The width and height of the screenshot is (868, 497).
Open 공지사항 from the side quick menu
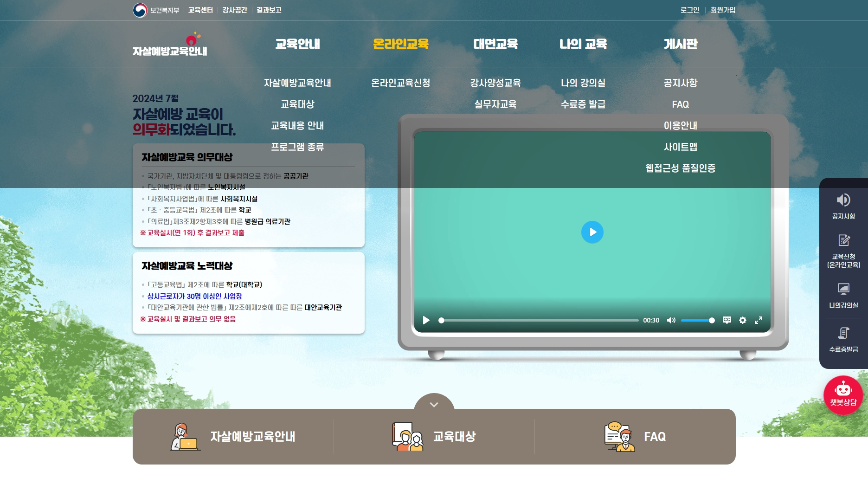(x=843, y=207)
